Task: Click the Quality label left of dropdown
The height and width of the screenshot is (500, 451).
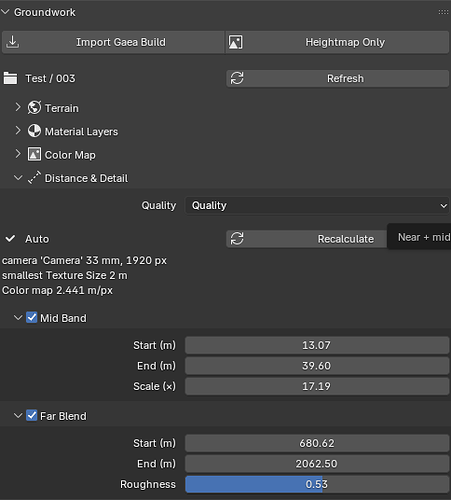Action: click(159, 205)
